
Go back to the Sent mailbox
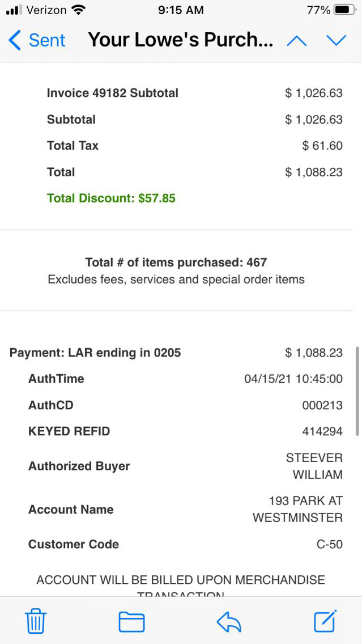37,40
